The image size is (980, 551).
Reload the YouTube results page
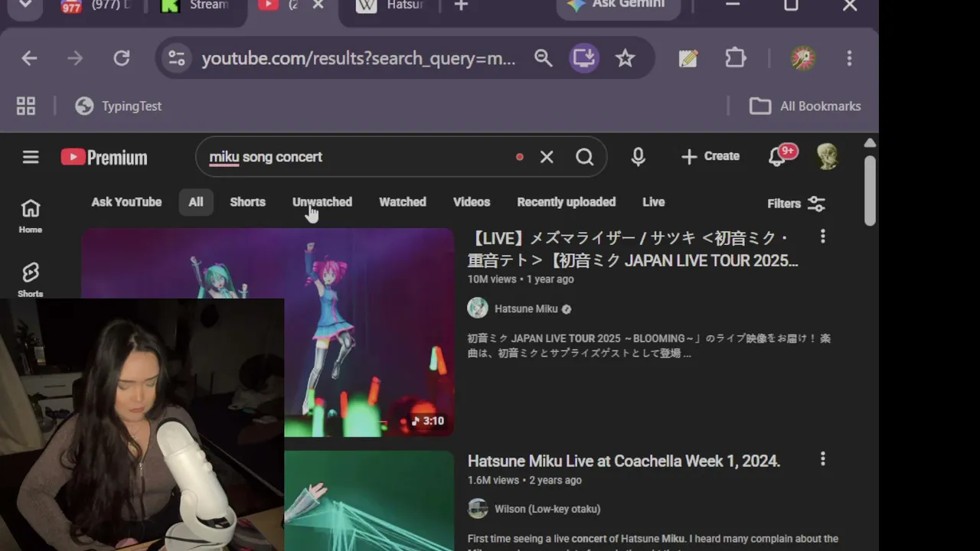pyautogui.click(x=122, y=58)
